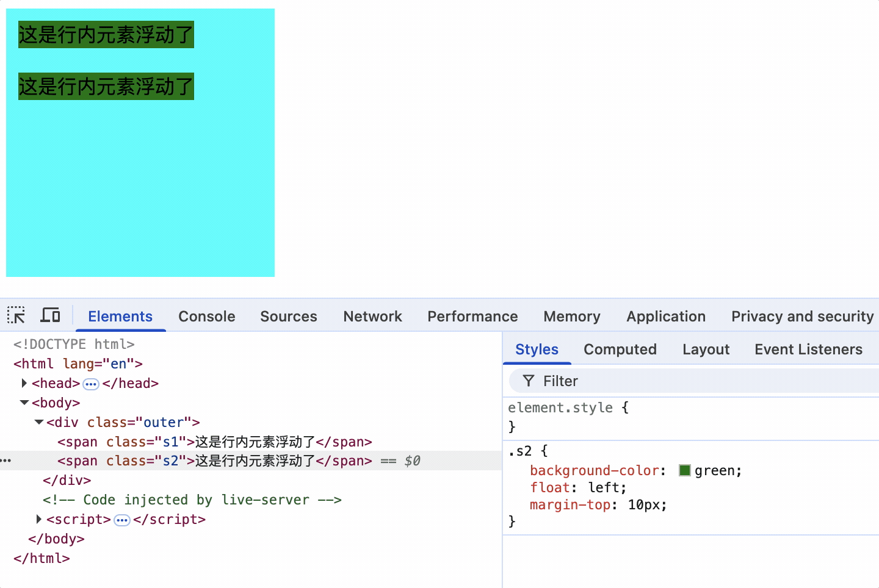Open the Sources tab
The width and height of the screenshot is (879, 588).
click(x=289, y=317)
